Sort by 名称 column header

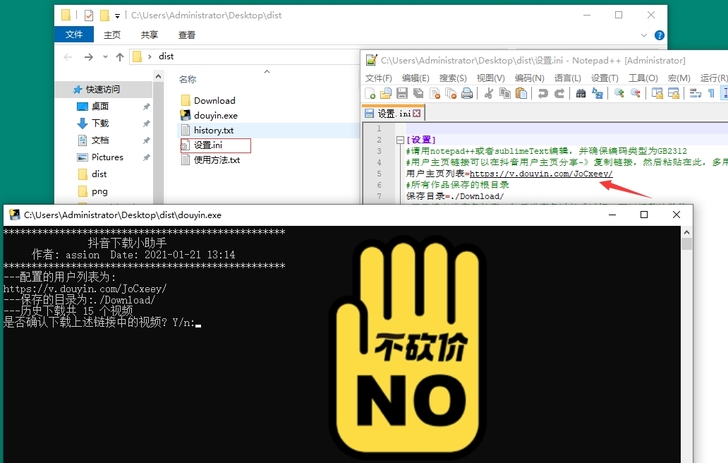[188, 79]
